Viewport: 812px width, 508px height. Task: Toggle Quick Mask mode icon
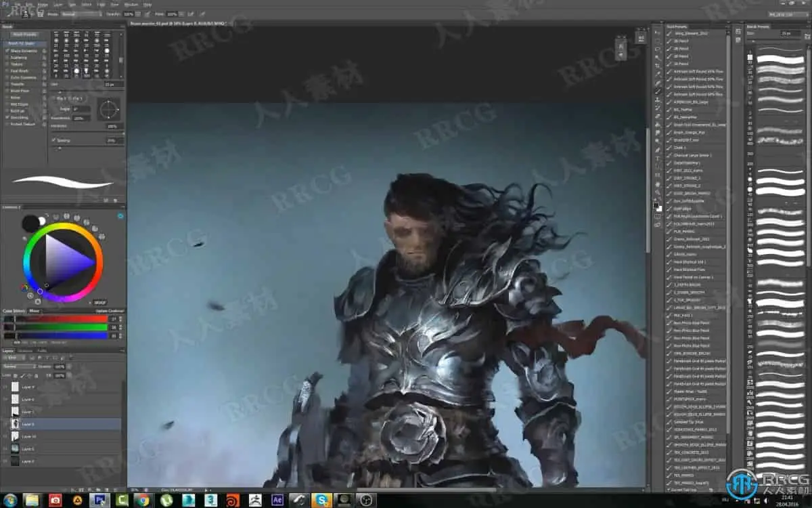point(658,216)
